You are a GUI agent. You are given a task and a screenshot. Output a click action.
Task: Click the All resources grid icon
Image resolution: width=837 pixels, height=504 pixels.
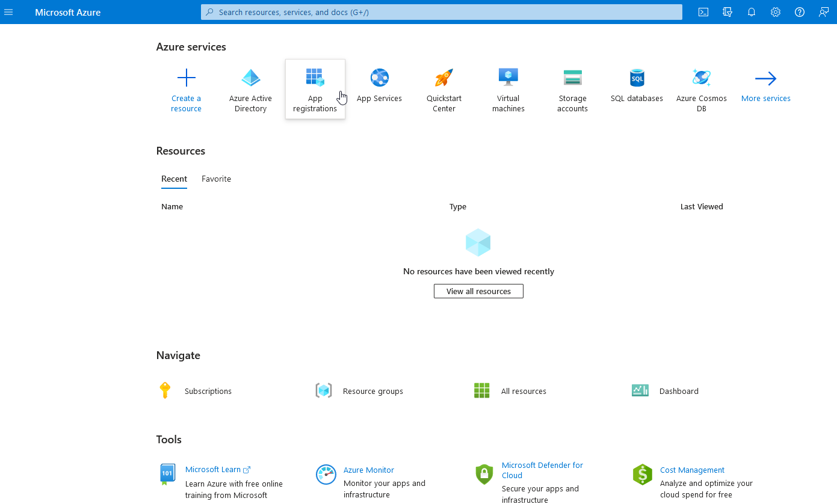(482, 390)
